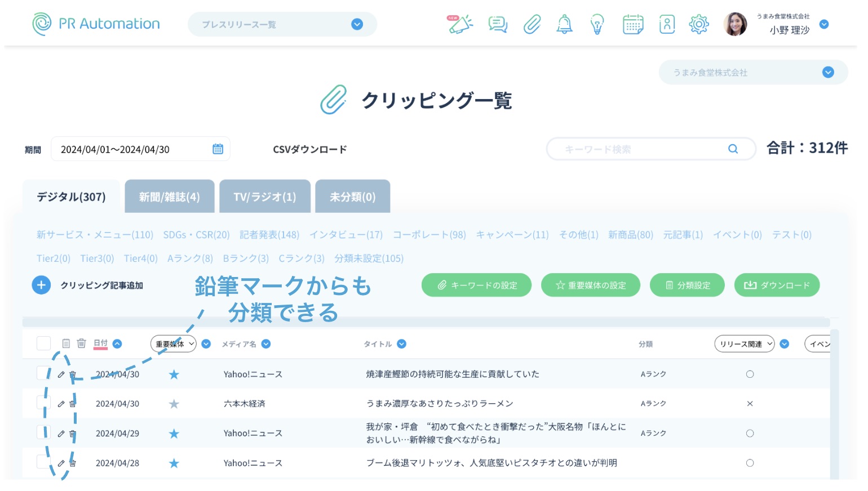Click the lightbulb ideas icon
The image size is (868, 491).
click(597, 24)
